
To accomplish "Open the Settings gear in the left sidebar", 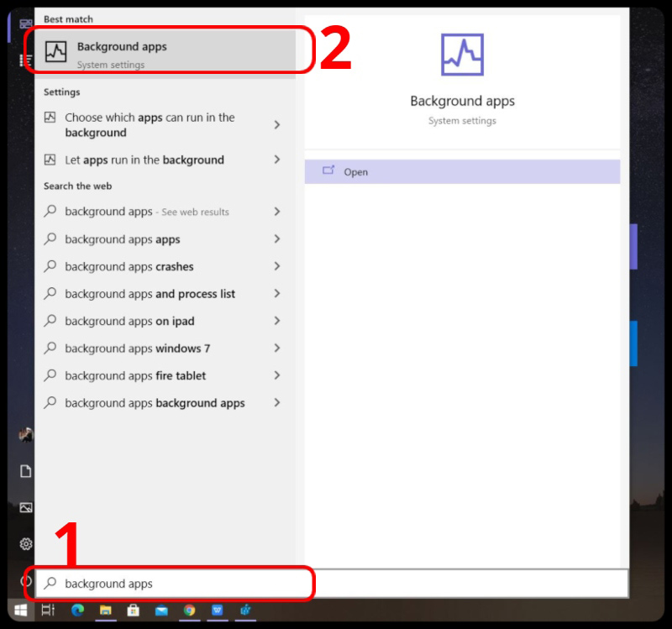I will 26,544.
